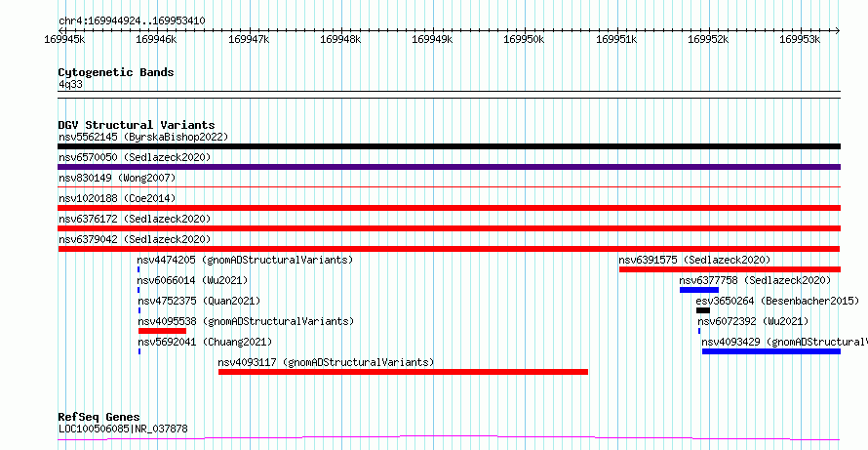The image size is (868, 450).
Task: Click the 169953k ruler tick label
Action: [801, 39]
